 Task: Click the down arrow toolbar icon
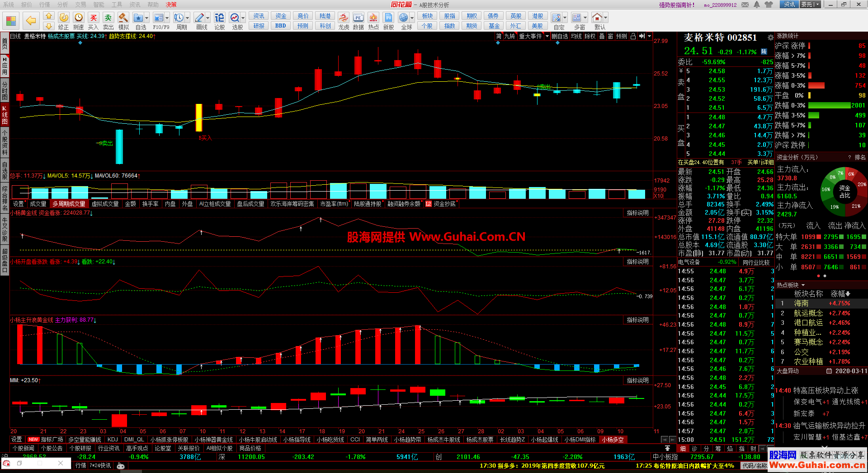pyautogui.click(x=49, y=26)
